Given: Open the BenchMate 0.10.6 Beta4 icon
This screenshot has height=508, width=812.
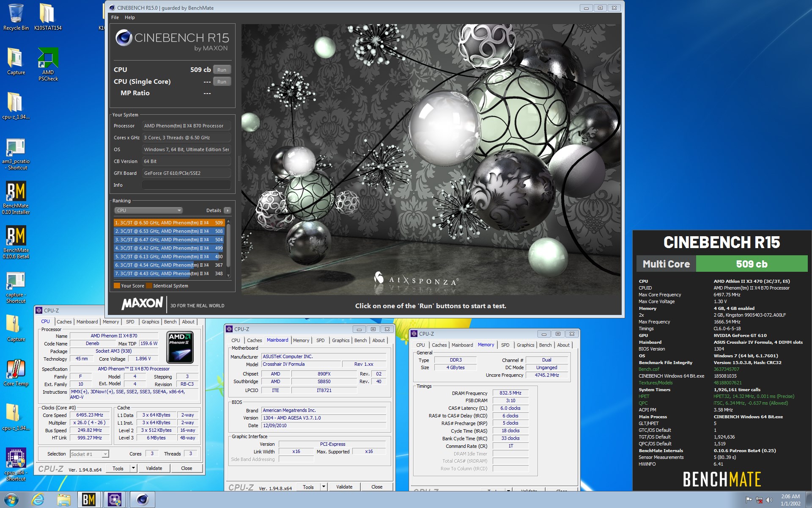Looking at the screenshot, I should (x=16, y=242).
